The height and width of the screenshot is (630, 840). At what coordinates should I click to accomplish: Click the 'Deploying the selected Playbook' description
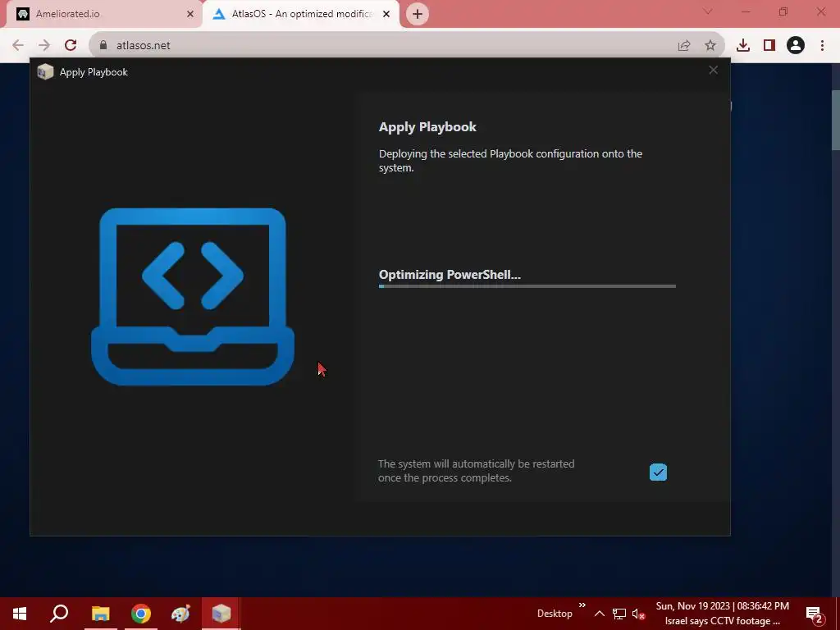click(x=510, y=161)
